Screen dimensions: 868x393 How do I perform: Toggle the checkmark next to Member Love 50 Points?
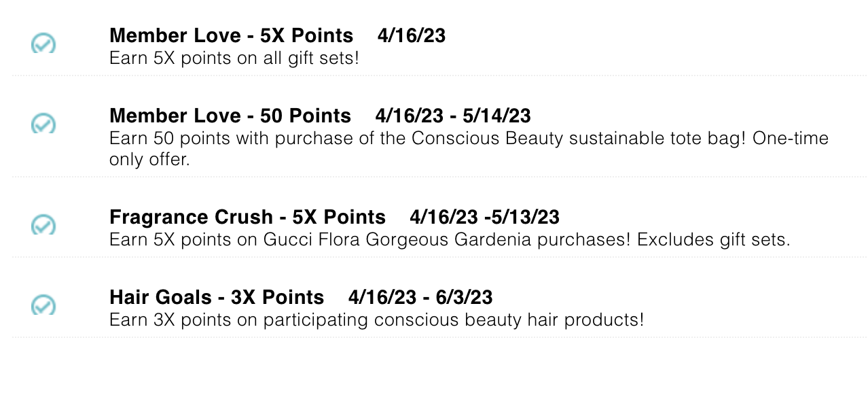(43, 123)
